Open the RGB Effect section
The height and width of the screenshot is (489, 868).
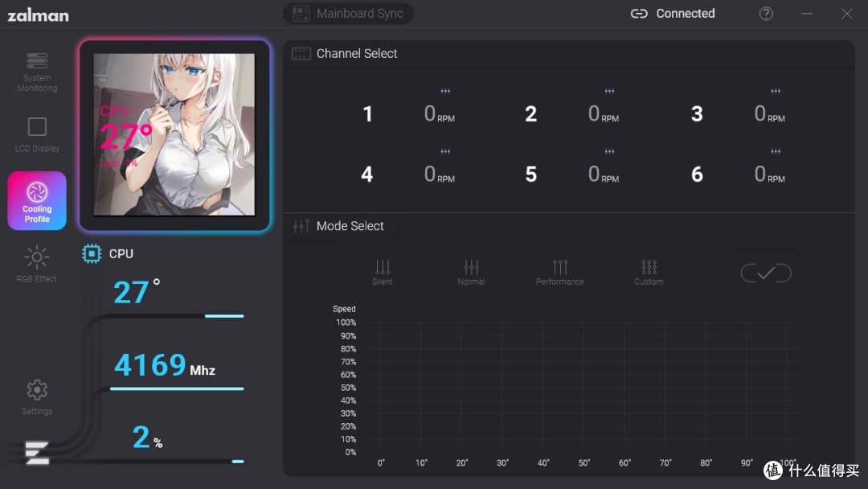click(36, 264)
